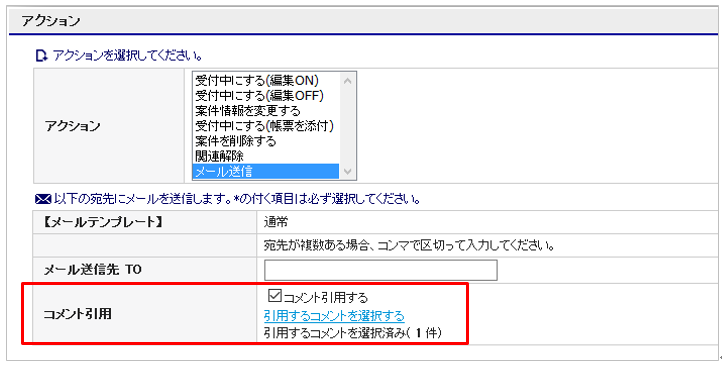The image size is (722, 367).
Task: Choose 案件情報を変更する action
Action: tap(266, 111)
